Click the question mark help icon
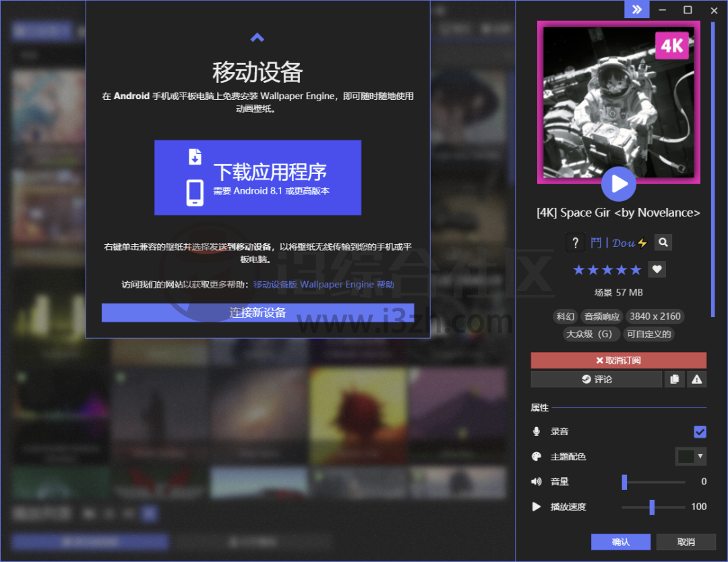Screen dimensions: 728x562 coord(575,243)
